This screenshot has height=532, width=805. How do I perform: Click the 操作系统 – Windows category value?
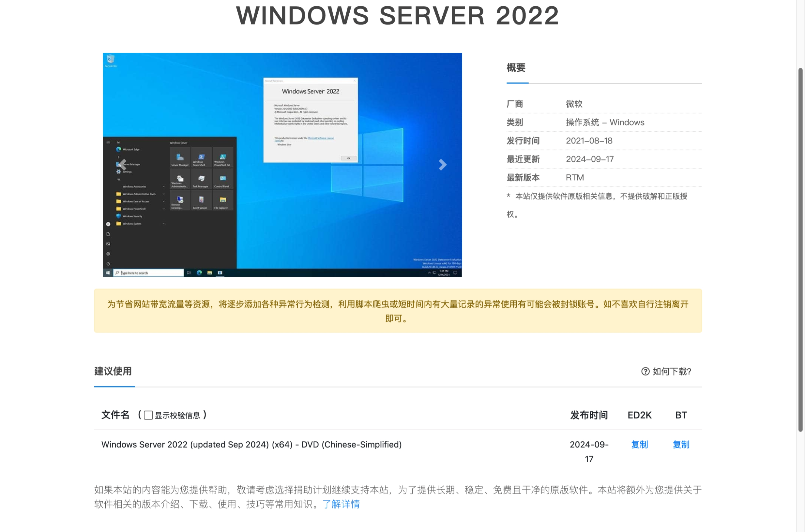[605, 123]
